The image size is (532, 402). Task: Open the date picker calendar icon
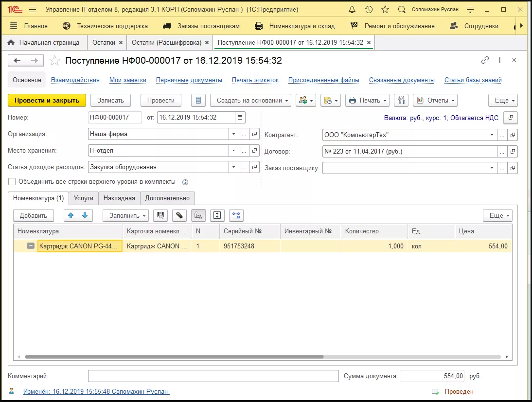240,117
